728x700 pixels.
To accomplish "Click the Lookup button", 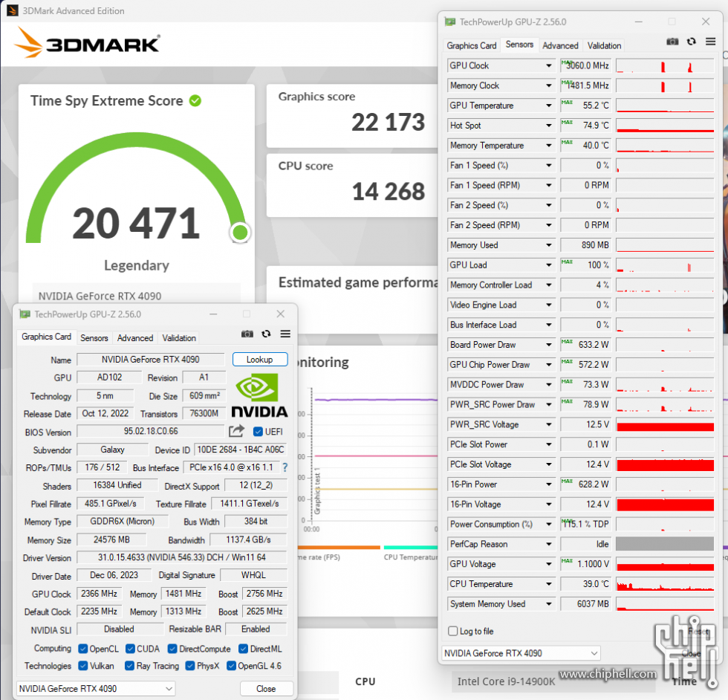I will [259, 360].
